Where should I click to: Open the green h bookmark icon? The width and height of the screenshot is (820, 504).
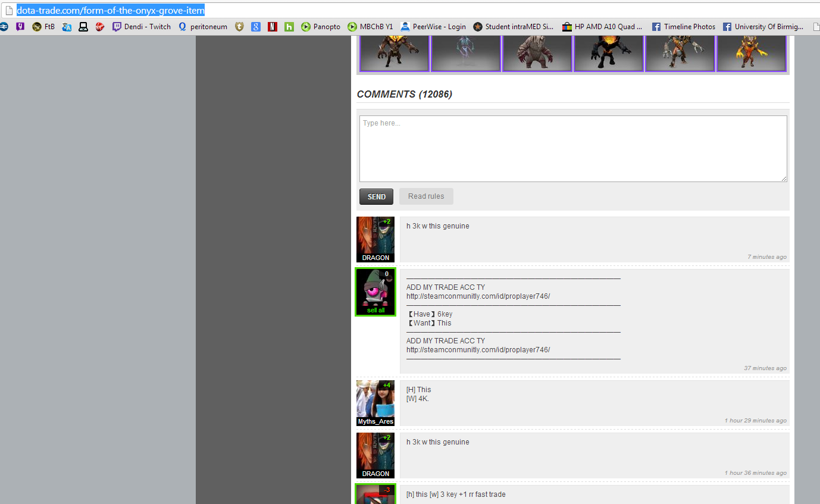(289, 27)
